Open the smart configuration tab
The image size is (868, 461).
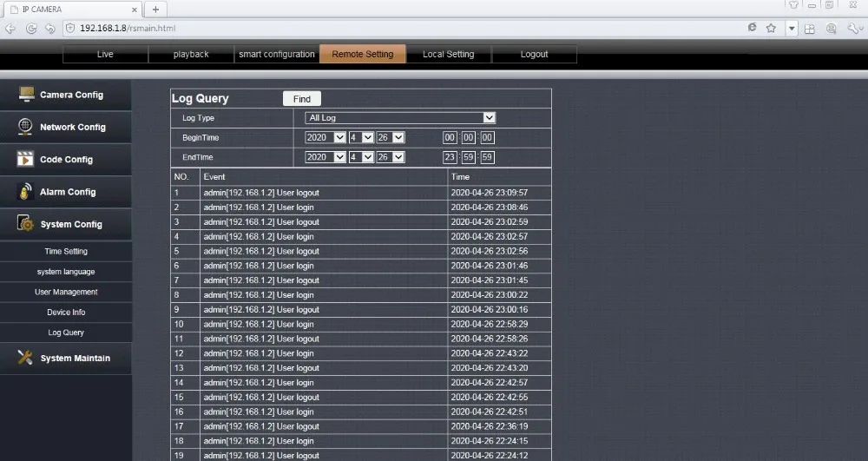coord(277,54)
